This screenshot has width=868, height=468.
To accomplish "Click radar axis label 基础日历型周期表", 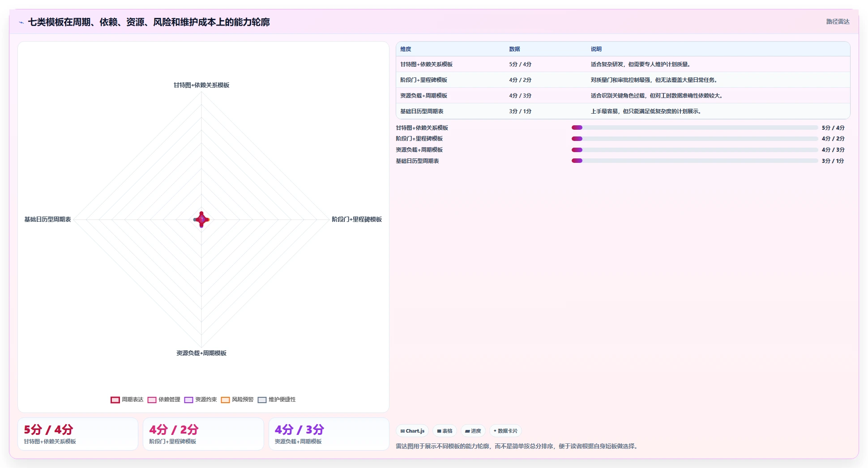I will (x=47, y=219).
